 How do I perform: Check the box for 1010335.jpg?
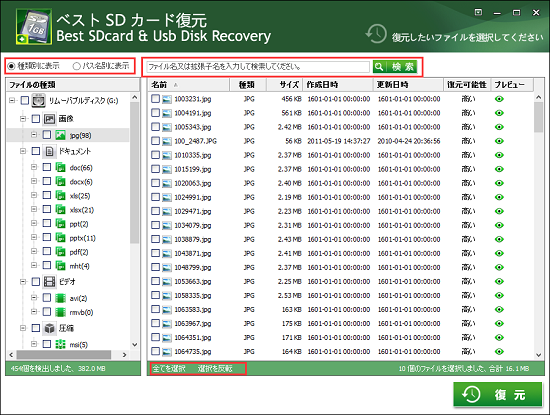pos(155,155)
